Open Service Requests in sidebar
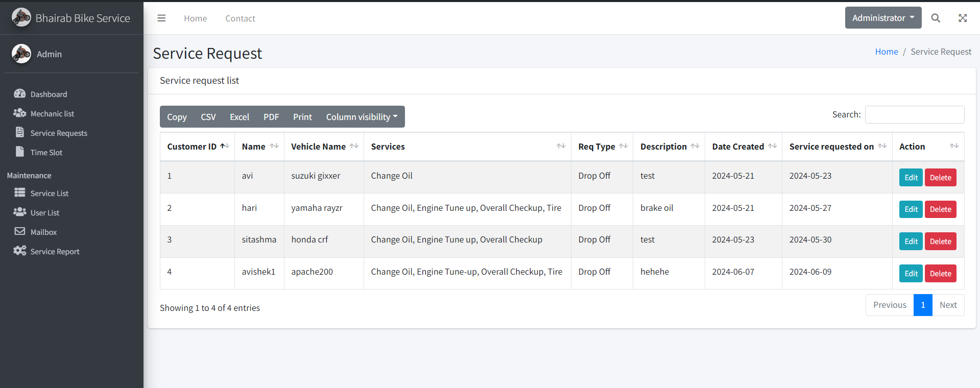Screen dimensions: 980x388 click(x=59, y=133)
